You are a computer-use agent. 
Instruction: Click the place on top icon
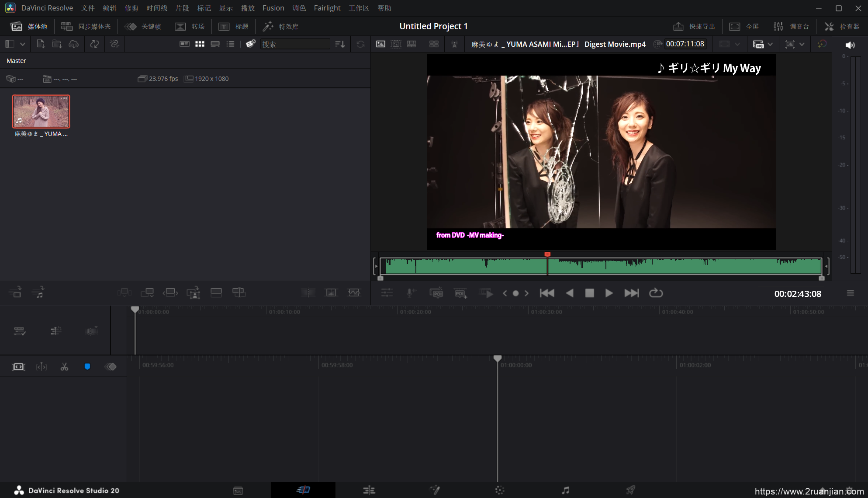216,293
